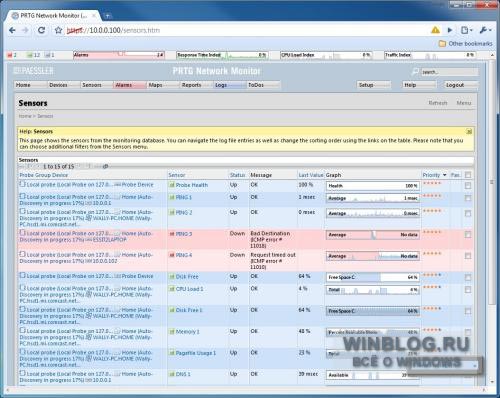500x398 pixels.
Task: Go back with the browser back arrow
Action: 12,30
